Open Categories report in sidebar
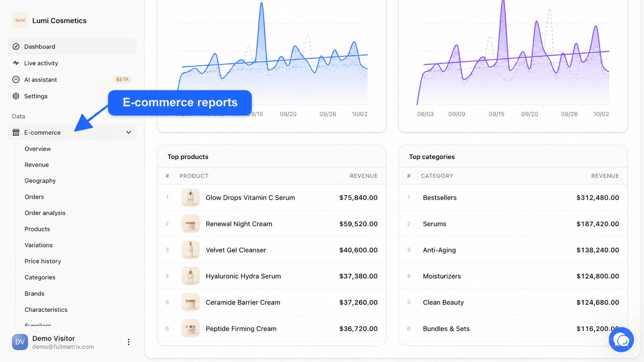 click(40, 277)
